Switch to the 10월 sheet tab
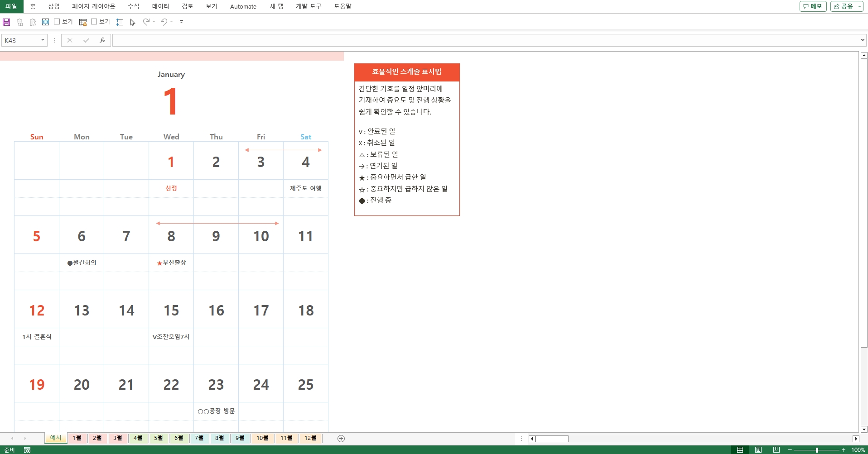 coord(262,438)
